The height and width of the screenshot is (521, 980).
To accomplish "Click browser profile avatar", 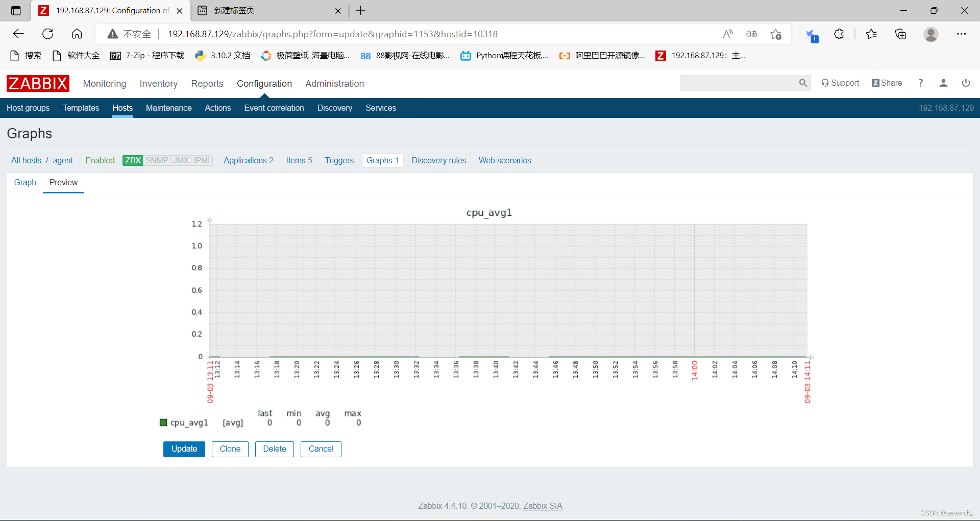I will click(x=931, y=34).
